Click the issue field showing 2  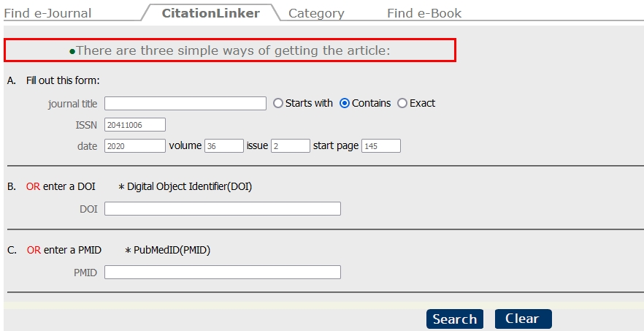pyautogui.click(x=291, y=146)
